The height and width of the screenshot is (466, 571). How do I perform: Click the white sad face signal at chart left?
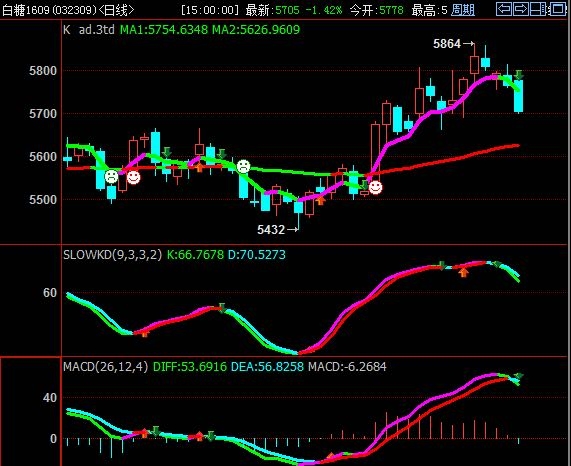point(111,177)
